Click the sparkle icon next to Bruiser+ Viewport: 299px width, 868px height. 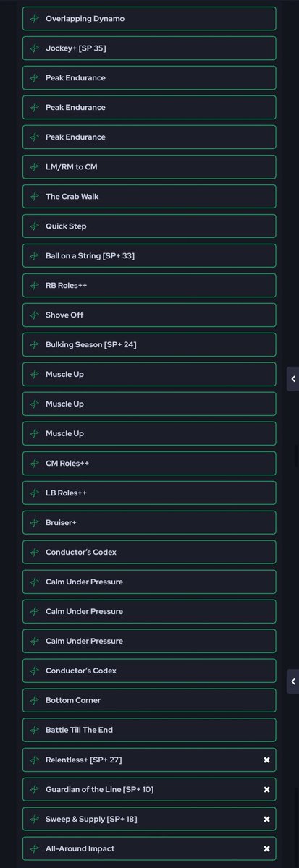[34, 523]
